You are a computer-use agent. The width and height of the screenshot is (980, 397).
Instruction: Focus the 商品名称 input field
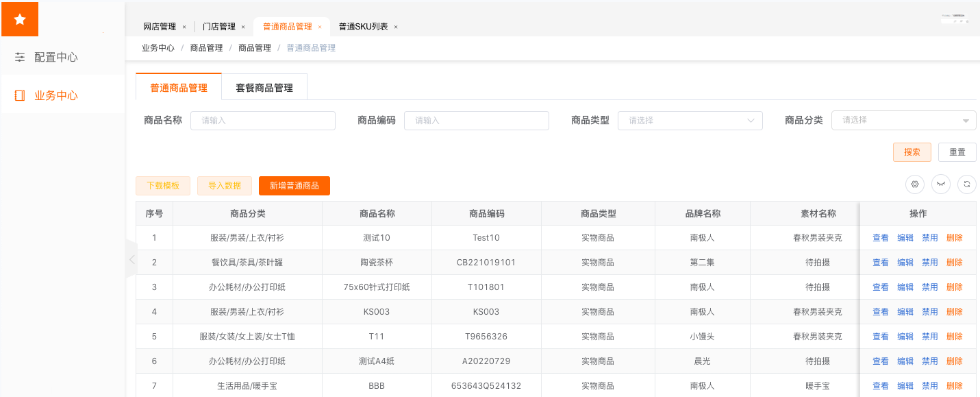[x=262, y=121]
